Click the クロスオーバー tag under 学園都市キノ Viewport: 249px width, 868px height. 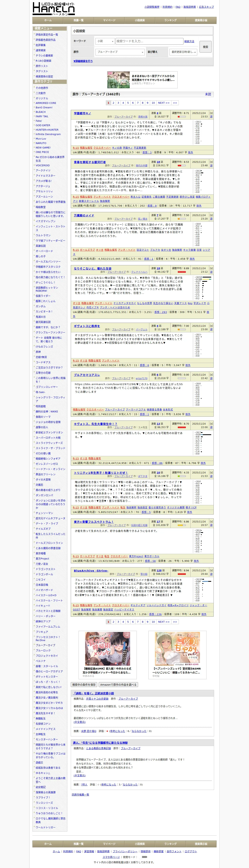[x=102, y=148]
